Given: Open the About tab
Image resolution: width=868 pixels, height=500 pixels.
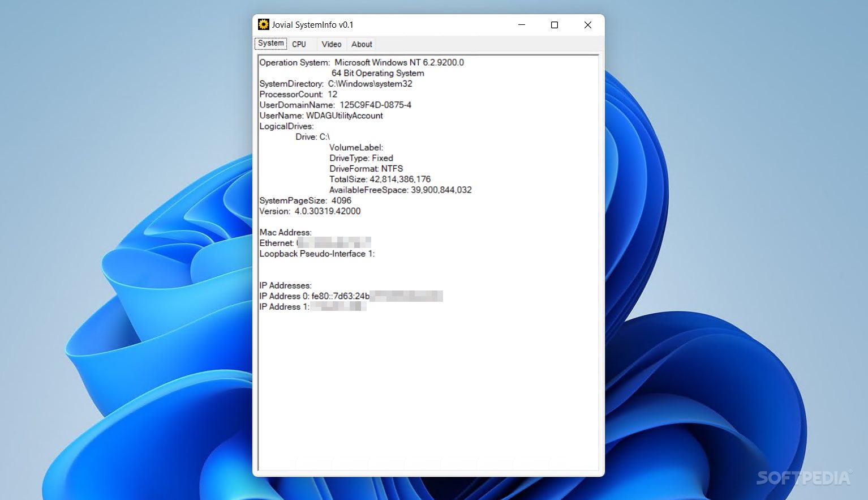Looking at the screenshot, I should [x=362, y=44].
